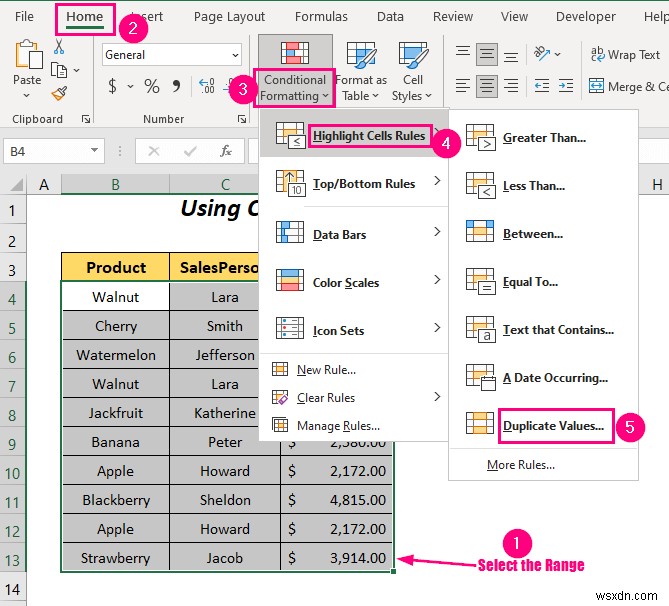Screen dimensions: 669x606
Task: Click the Cancel X in formula bar
Action: 154,151
